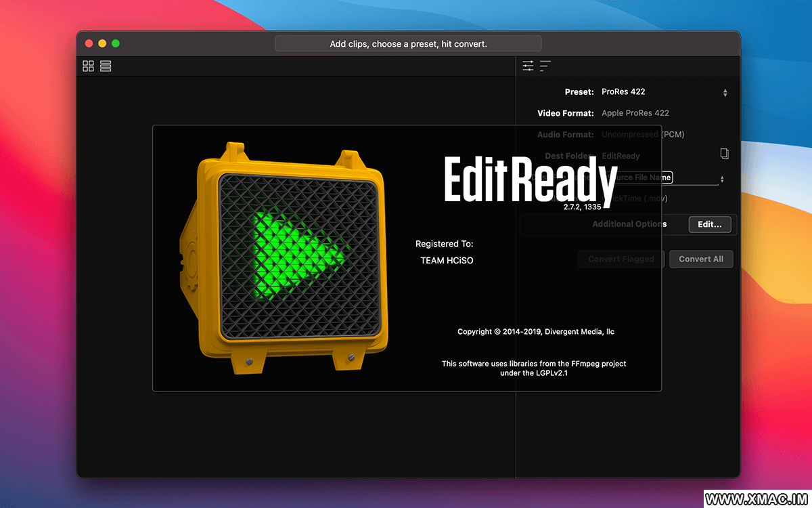Image resolution: width=812 pixels, height=508 pixels.
Task: Show the conversion settings sliders panel
Action: click(528, 66)
